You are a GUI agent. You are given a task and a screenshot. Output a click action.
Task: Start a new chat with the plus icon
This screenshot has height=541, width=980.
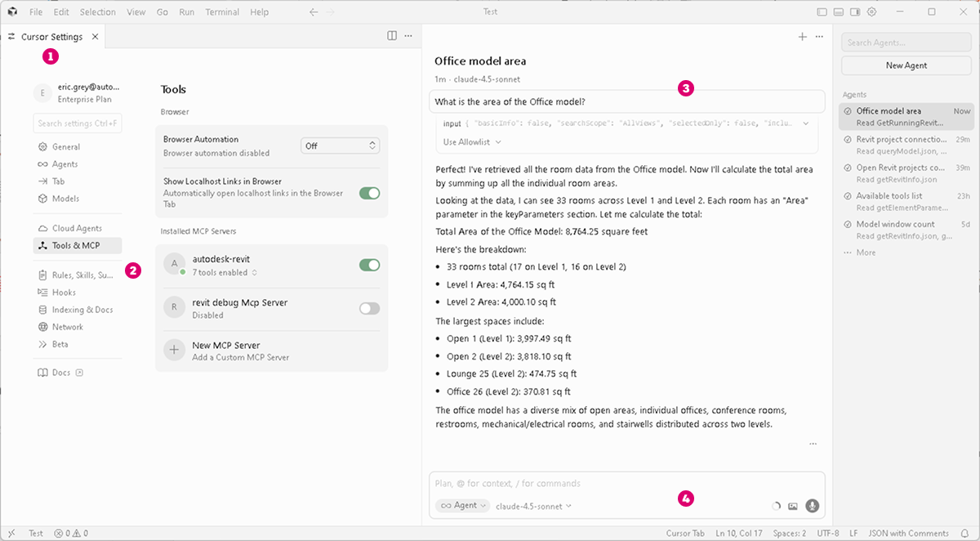pyautogui.click(x=803, y=37)
